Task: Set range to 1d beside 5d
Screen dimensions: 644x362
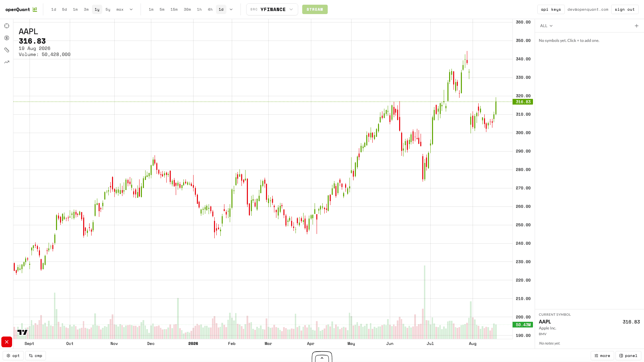Action: (54, 9)
